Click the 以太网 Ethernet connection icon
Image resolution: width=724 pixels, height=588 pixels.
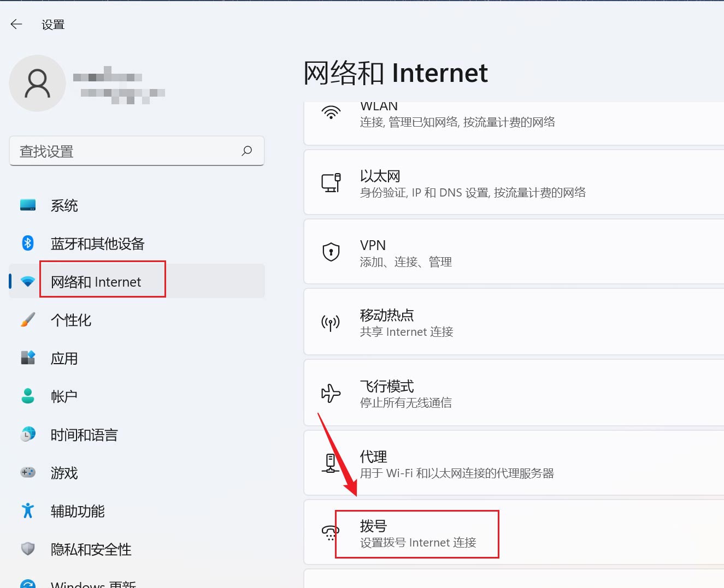pos(332,183)
